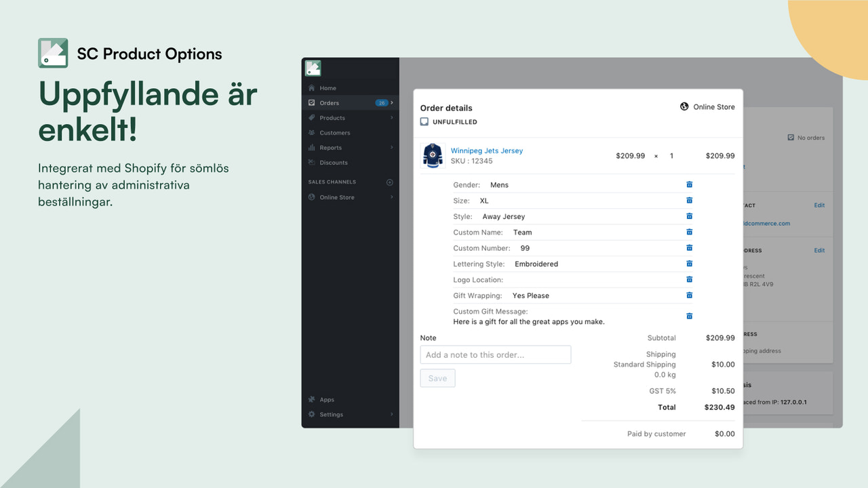Click the SC Product Options logo

(53, 53)
